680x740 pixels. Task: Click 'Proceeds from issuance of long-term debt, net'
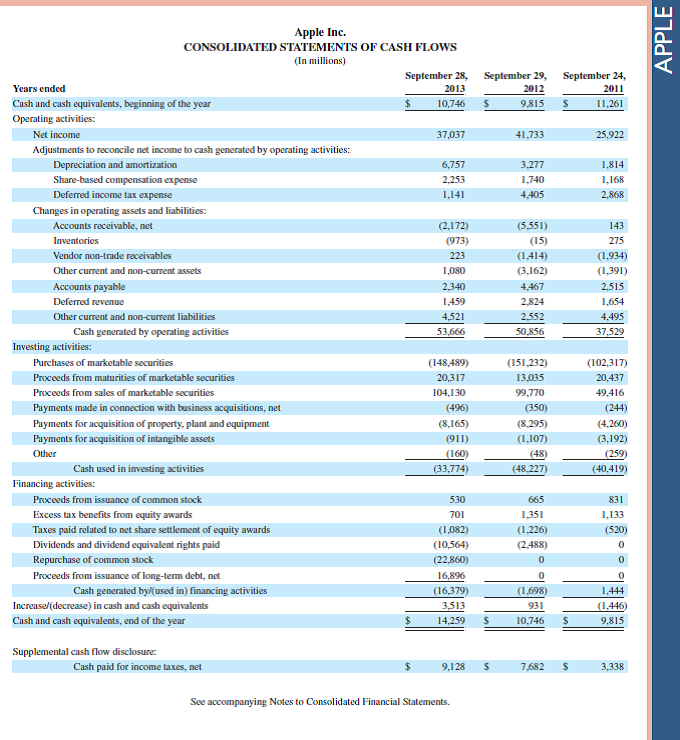(x=126, y=576)
